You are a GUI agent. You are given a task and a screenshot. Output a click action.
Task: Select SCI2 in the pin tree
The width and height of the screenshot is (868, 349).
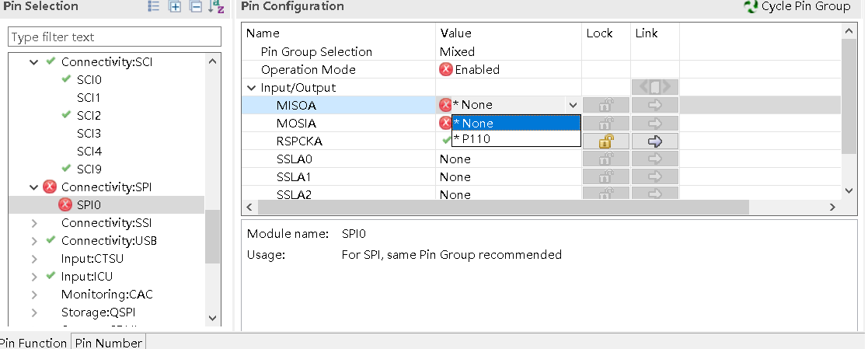pos(89,115)
